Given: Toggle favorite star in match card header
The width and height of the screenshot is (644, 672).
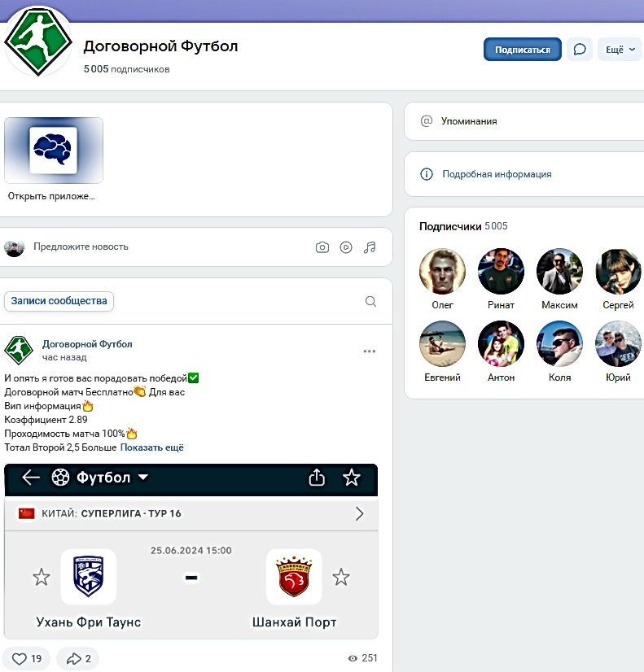Looking at the screenshot, I should (x=351, y=478).
